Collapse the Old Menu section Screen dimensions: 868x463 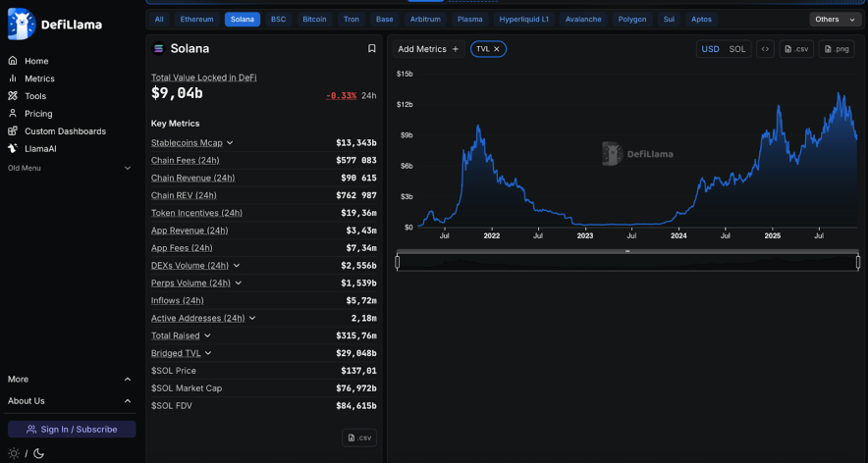(x=127, y=168)
